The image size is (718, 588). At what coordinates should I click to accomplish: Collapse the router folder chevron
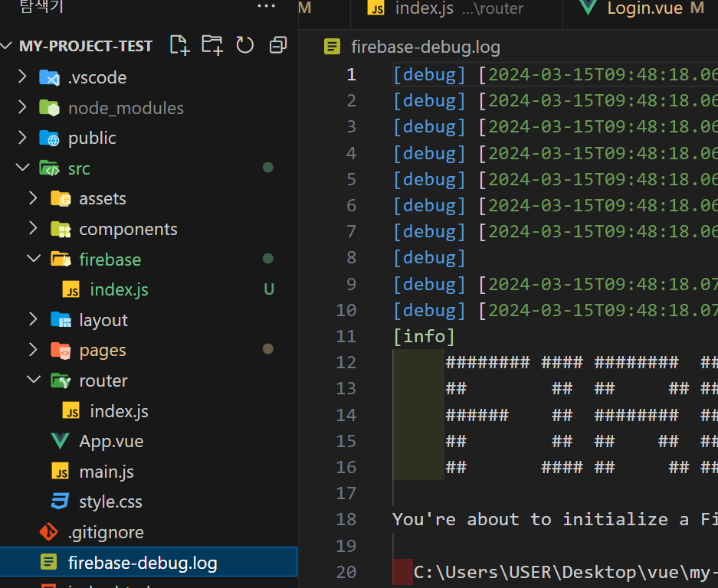(34, 380)
